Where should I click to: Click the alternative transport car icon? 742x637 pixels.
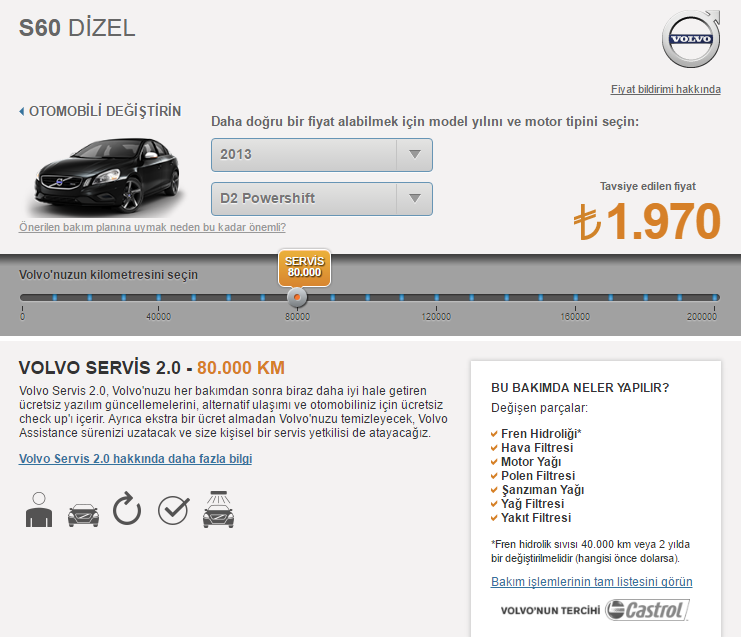[x=83, y=515]
